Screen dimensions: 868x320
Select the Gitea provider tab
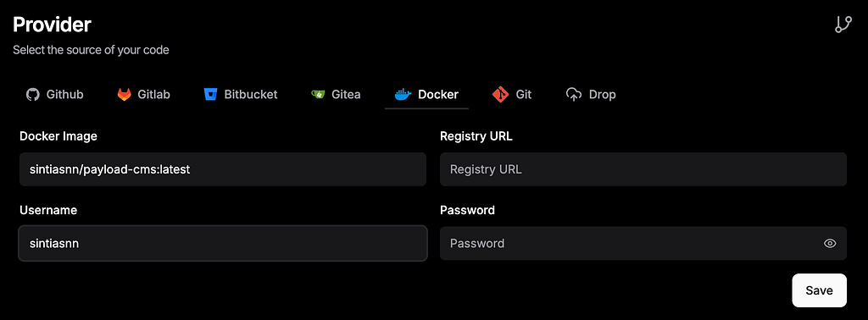336,95
